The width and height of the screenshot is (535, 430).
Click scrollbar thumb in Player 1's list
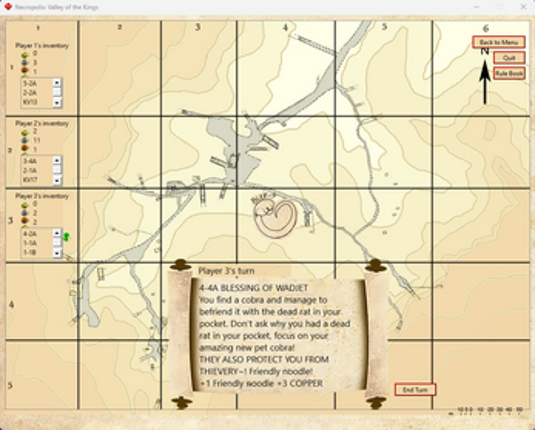coord(57,92)
